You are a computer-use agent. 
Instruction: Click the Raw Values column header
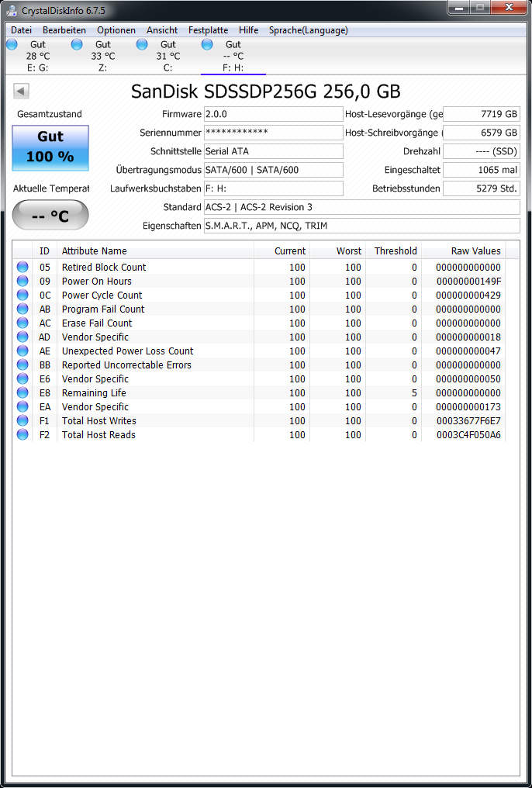463,251
